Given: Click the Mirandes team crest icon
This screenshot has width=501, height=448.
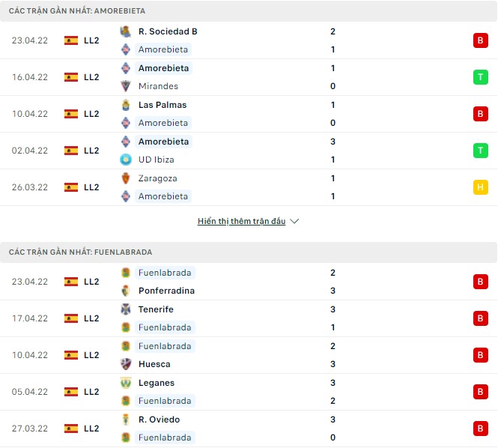Looking at the screenshot, I should pyautogui.click(x=126, y=86).
